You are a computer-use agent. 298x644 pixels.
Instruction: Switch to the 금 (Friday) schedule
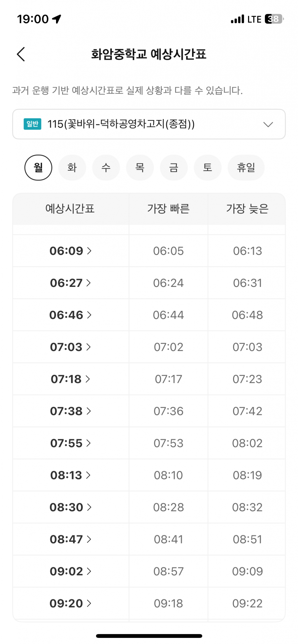174,168
